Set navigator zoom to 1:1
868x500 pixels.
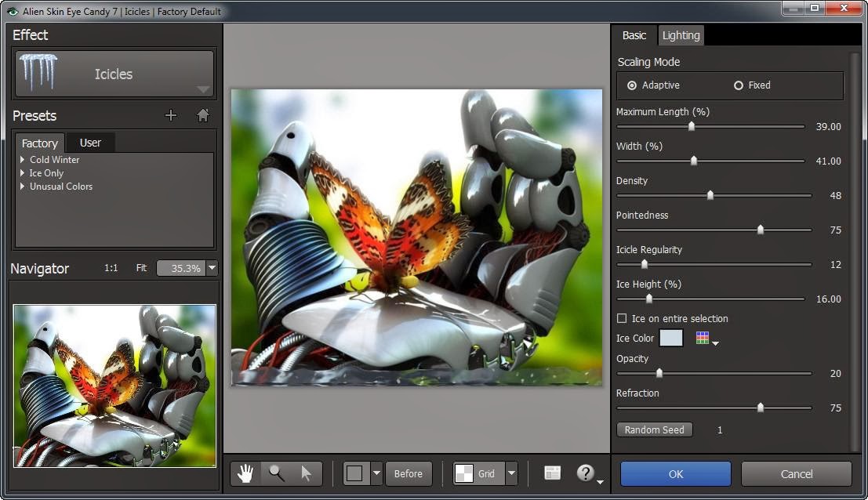[111, 268]
